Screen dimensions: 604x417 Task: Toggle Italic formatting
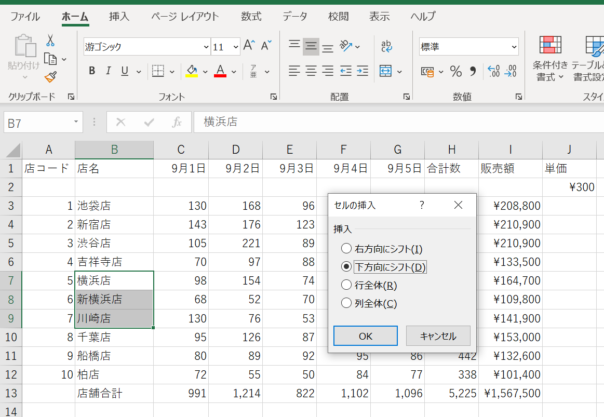tap(108, 71)
